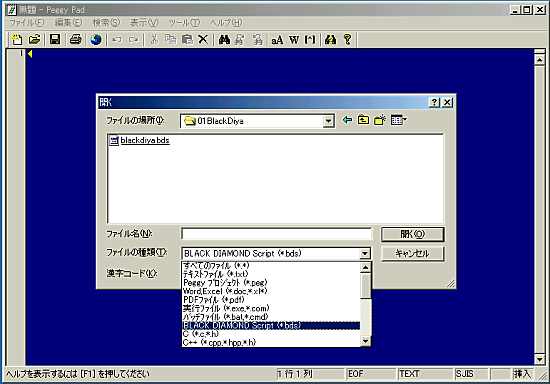Open the View menu icon in dialog
Image resolution: width=550 pixels, height=384 pixels.
[398, 120]
